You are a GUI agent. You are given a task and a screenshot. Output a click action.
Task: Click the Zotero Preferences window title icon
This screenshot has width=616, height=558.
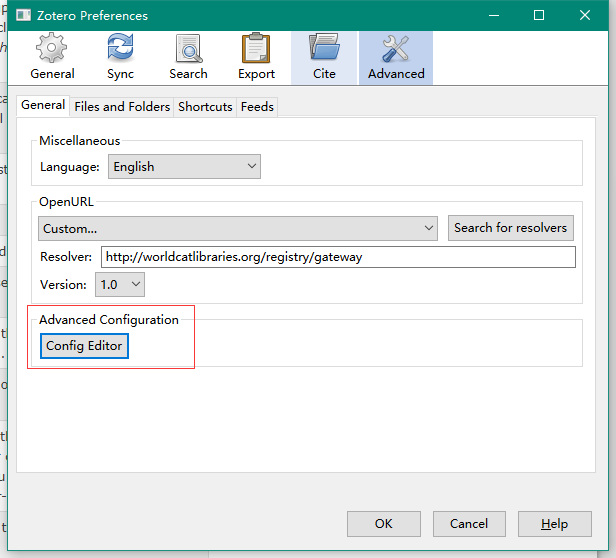[x=23, y=15]
